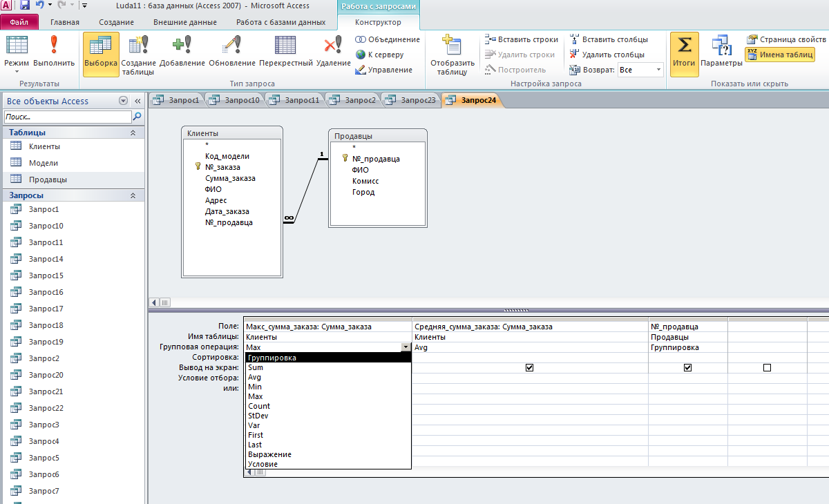Screen dimensions: 829x504
Task: Tick the show checkbox in the empty fourth column
Action: pyautogui.click(x=768, y=368)
